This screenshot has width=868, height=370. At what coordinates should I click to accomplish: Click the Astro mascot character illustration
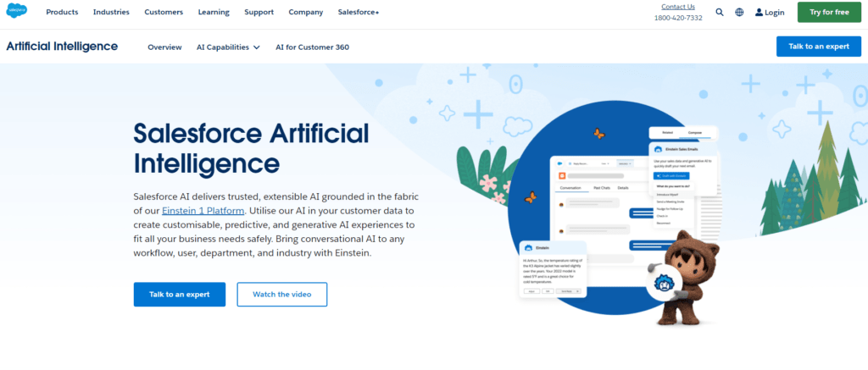(x=682, y=275)
